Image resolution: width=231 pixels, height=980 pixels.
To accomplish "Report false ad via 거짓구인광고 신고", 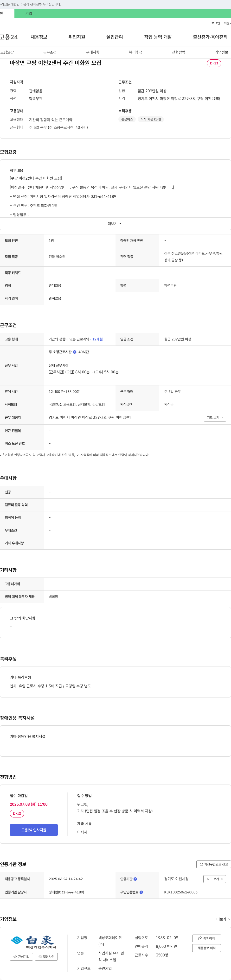I will tap(213, 864).
